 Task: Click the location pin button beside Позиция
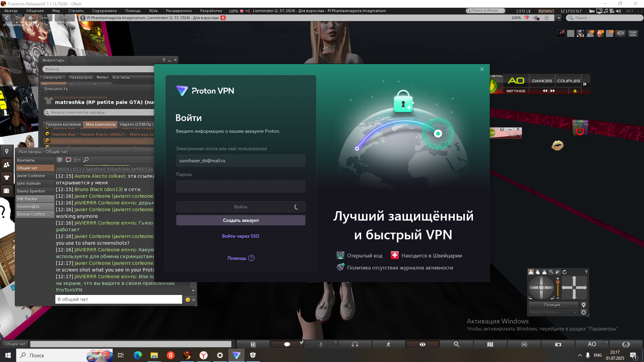tap(584, 305)
